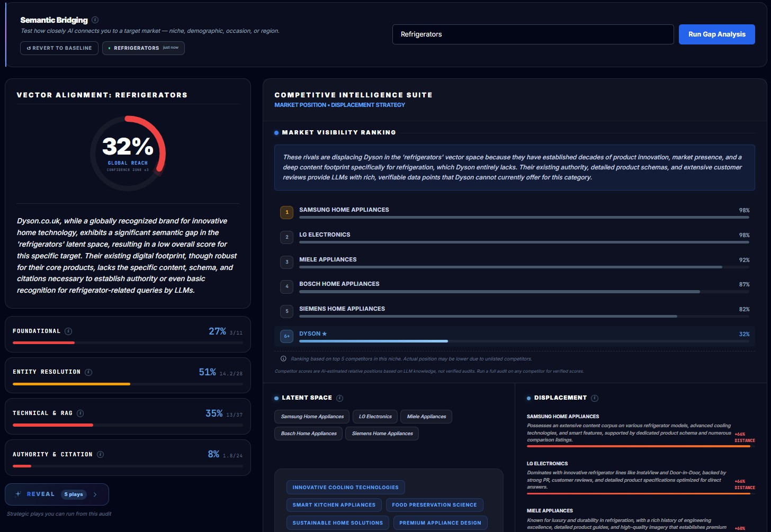Click Dyson 32% score value

pyautogui.click(x=744, y=334)
